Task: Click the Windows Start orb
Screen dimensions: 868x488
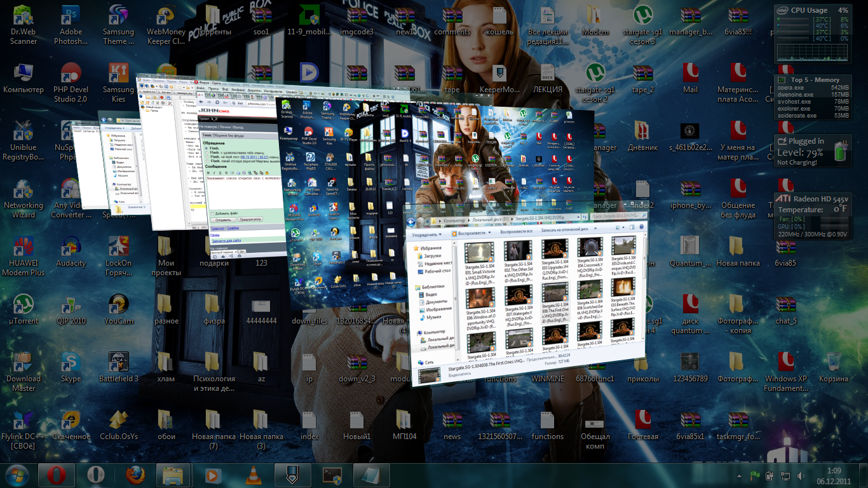Action: (17, 475)
